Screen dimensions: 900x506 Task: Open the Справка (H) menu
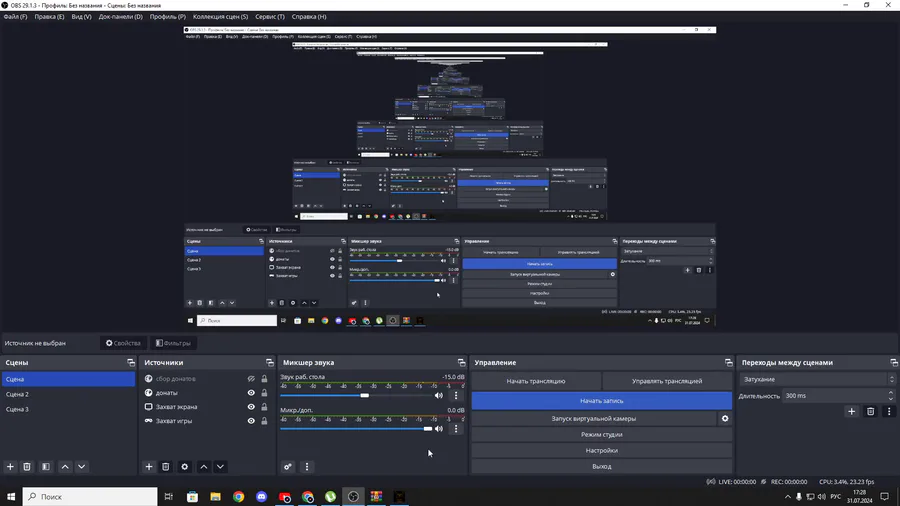point(309,17)
